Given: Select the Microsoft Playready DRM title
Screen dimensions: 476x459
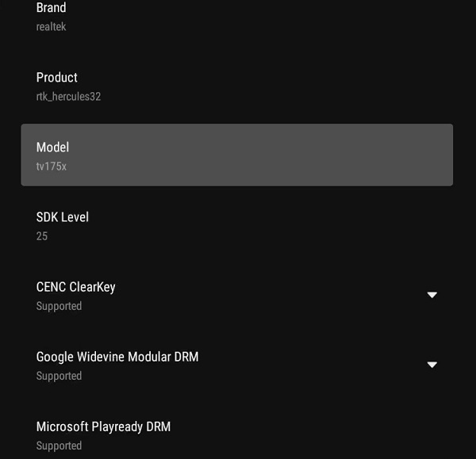Looking at the screenshot, I should point(103,426).
